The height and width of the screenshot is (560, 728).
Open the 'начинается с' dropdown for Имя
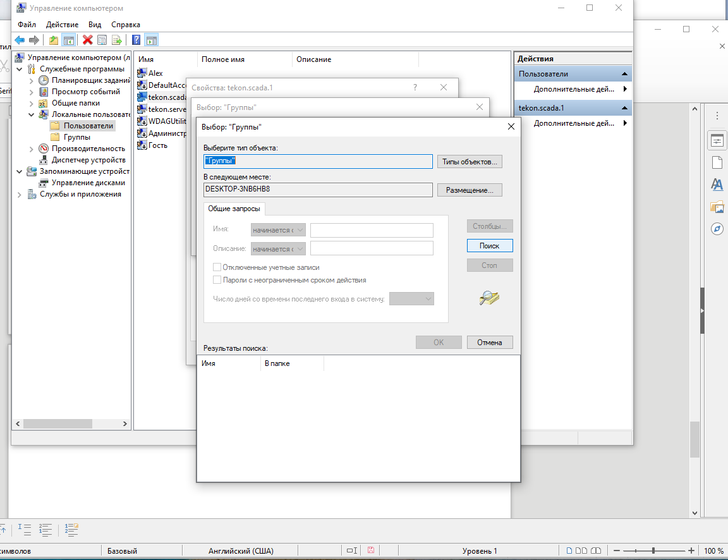(278, 230)
